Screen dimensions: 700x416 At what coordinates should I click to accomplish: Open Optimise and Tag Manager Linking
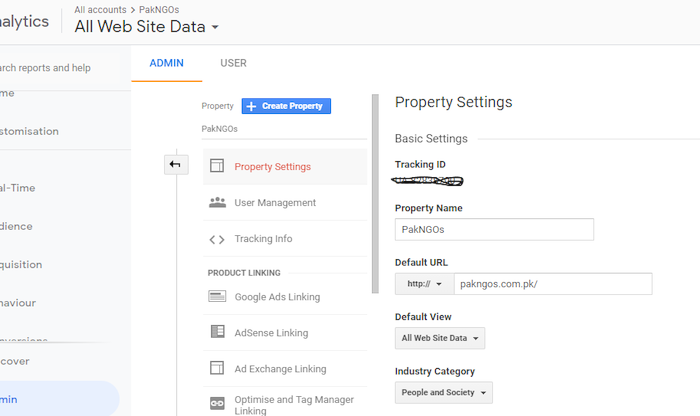tap(285, 402)
